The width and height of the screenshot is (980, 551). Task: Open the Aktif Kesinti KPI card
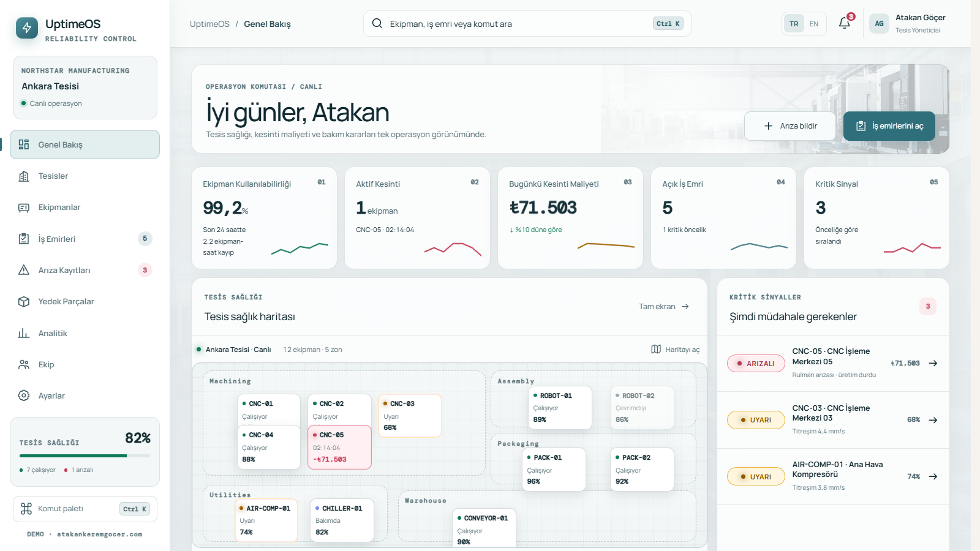pyautogui.click(x=417, y=218)
